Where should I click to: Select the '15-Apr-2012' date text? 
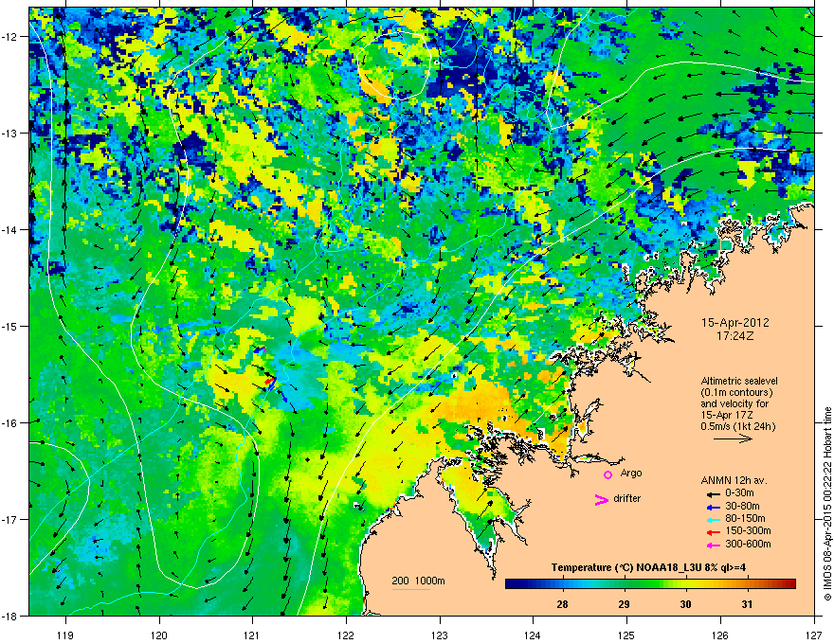735,323
